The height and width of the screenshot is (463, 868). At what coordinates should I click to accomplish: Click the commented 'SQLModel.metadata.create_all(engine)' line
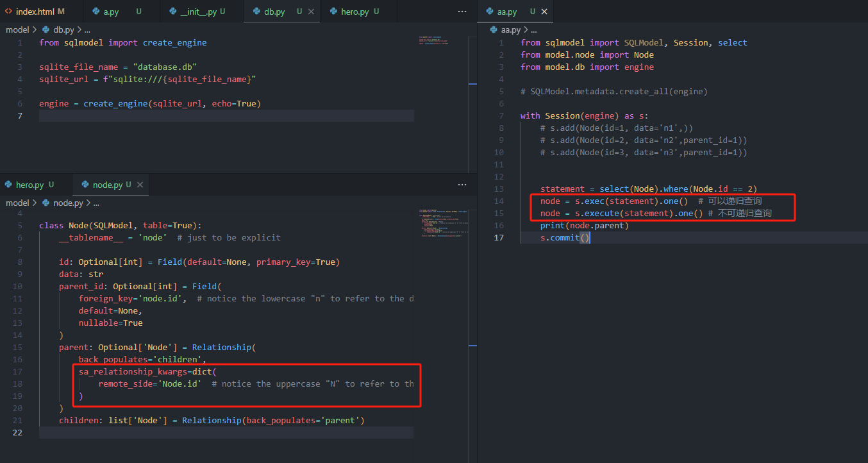pyautogui.click(x=614, y=91)
